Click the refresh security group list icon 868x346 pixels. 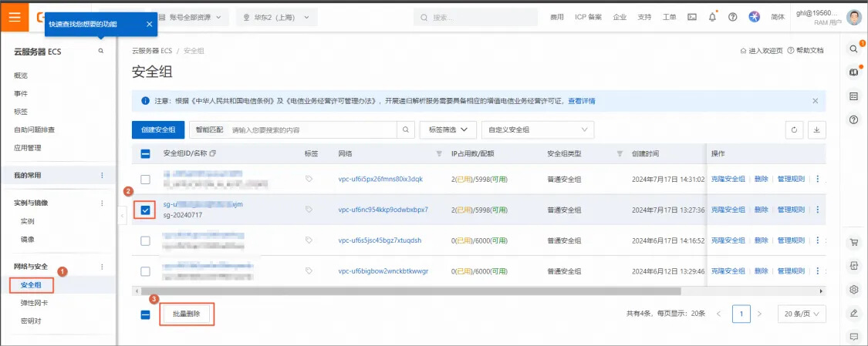pyautogui.click(x=795, y=130)
